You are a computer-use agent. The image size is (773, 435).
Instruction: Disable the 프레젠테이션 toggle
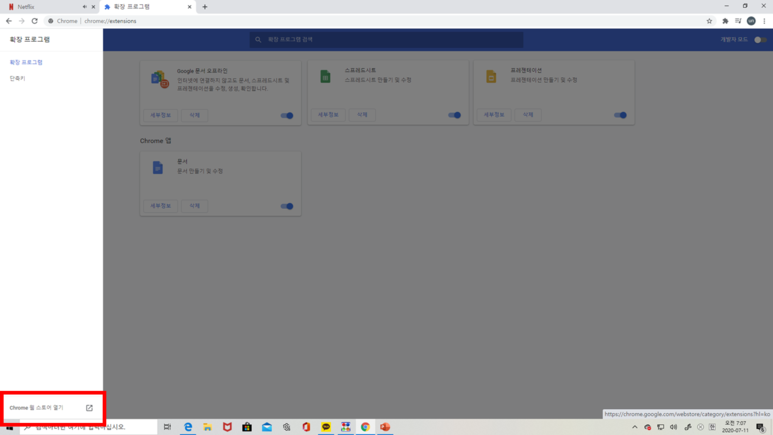point(620,115)
